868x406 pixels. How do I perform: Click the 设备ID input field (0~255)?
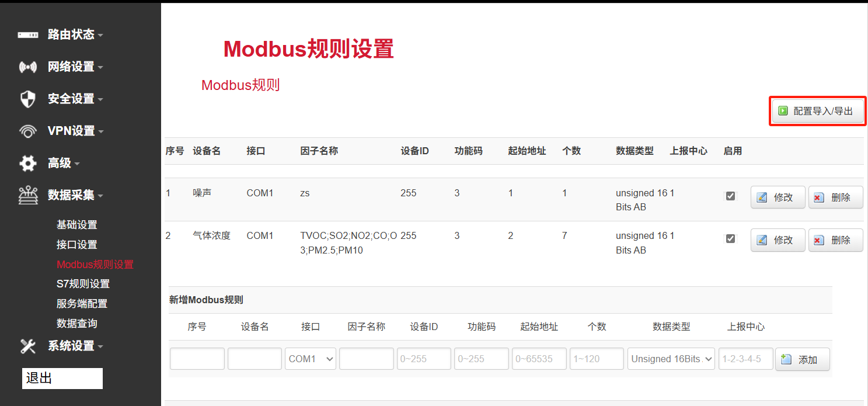424,358
